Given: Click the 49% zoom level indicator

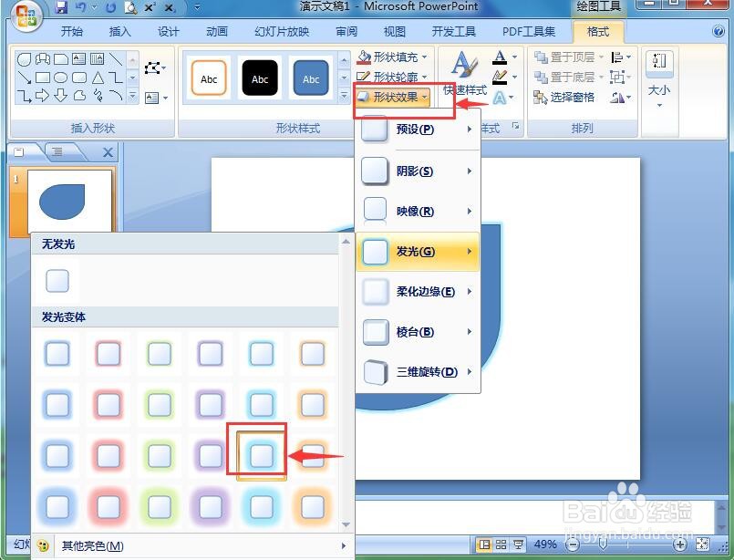Looking at the screenshot, I should 545,544.
